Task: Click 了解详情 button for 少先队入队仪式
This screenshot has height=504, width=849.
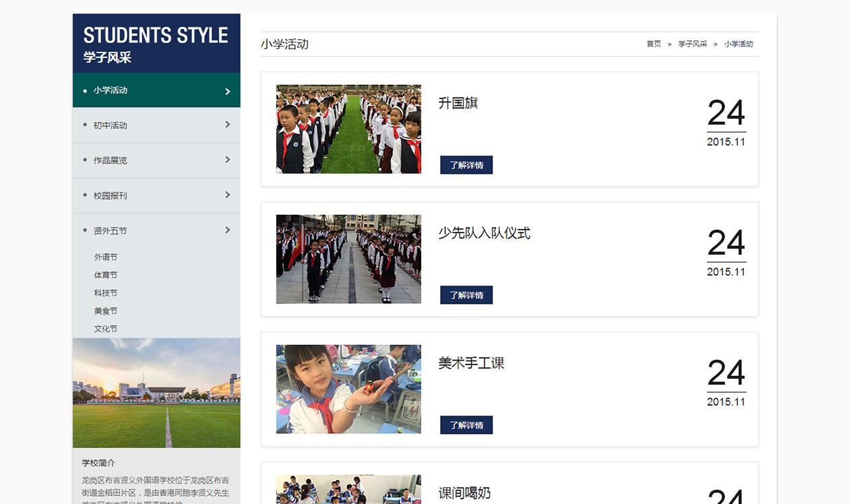Action: (466, 295)
